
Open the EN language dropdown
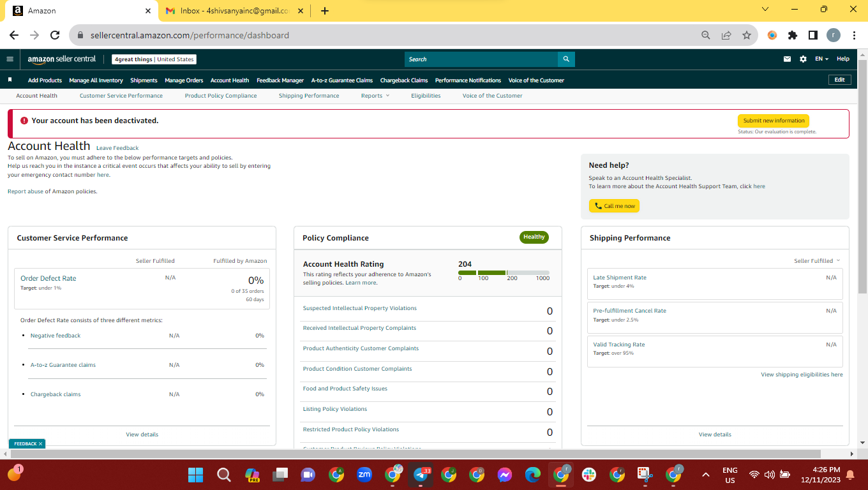(x=821, y=59)
